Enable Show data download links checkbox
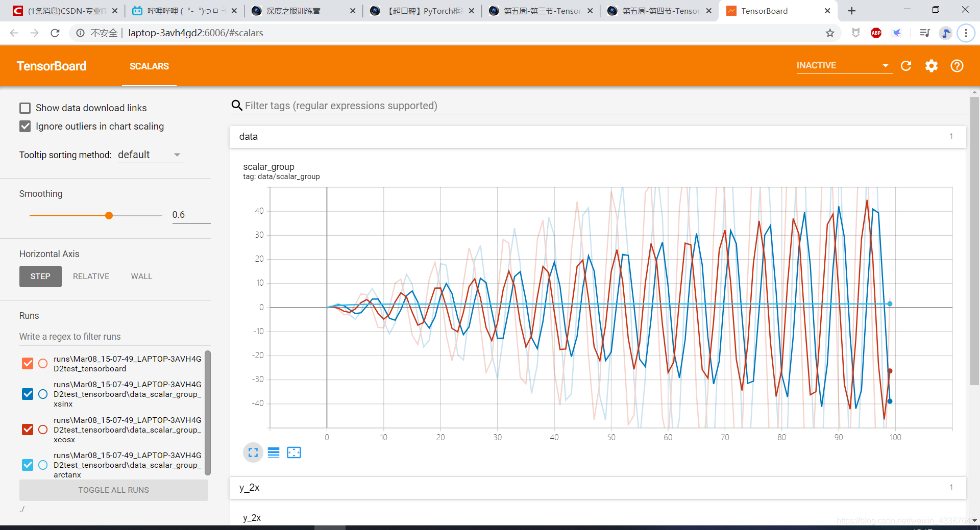This screenshot has height=530, width=980. [x=25, y=108]
